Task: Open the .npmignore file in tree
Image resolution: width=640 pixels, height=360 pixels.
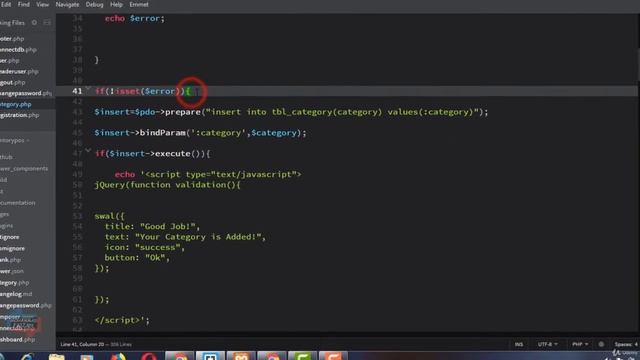Action: pos(12,249)
